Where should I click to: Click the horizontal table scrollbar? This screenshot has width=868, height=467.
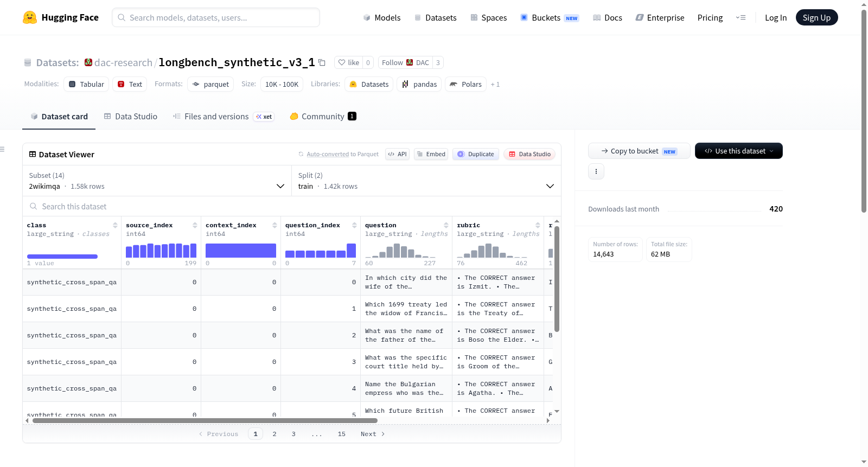click(205, 420)
